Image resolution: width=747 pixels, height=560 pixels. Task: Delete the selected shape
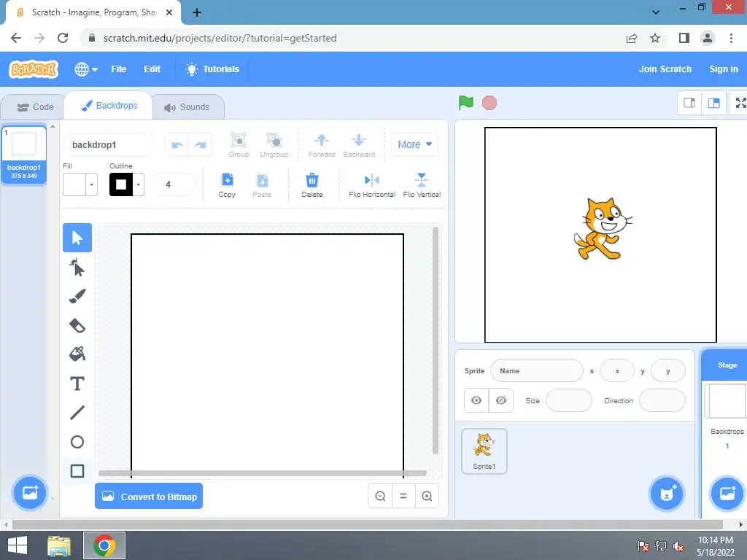tap(312, 185)
